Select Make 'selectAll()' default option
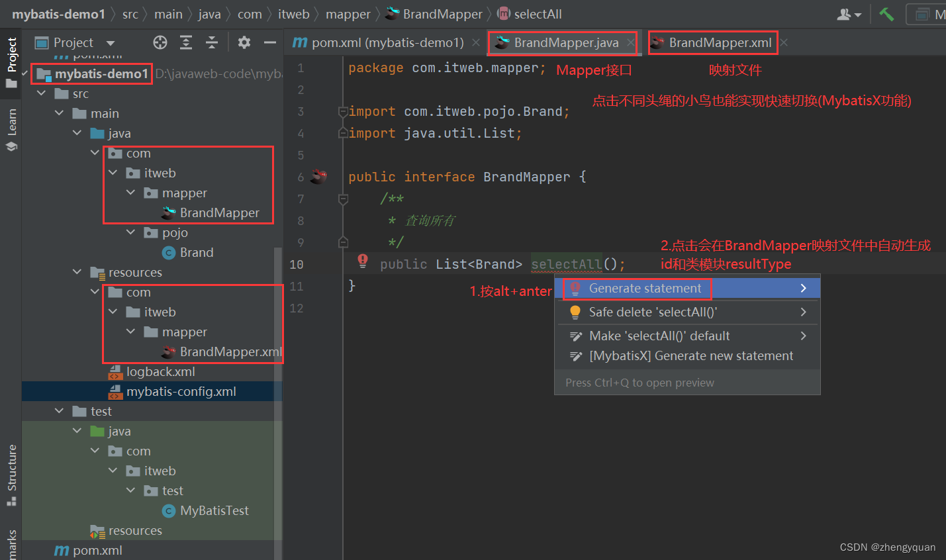The width and height of the screenshot is (946, 560). pos(688,336)
